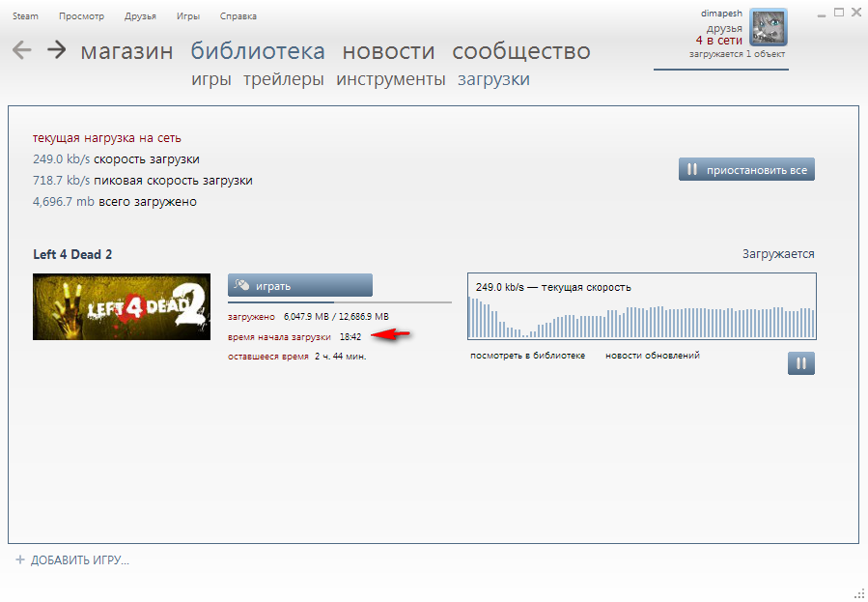This screenshot has height=602, width=868.
Task: Click the plus icon next to ДОБАВИТЬ ИГРУ
Action: 20,559
